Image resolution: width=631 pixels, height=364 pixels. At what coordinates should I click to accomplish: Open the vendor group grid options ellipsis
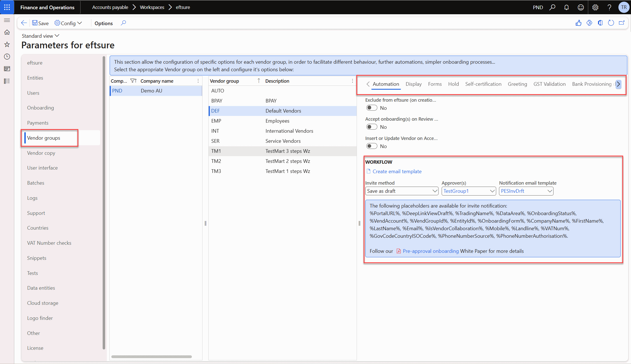[352, 81]
